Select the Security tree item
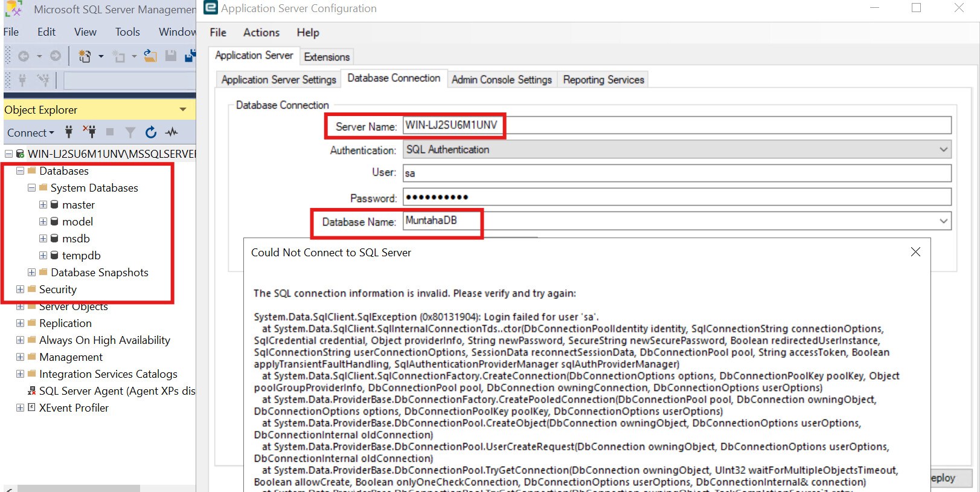 coord(58,290)
